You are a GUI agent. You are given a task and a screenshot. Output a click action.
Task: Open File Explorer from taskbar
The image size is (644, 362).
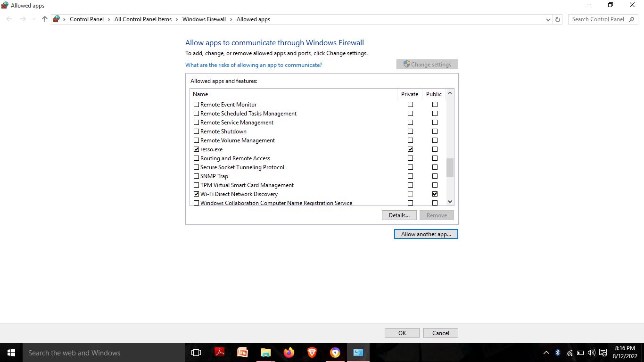[x=266, y=353]
